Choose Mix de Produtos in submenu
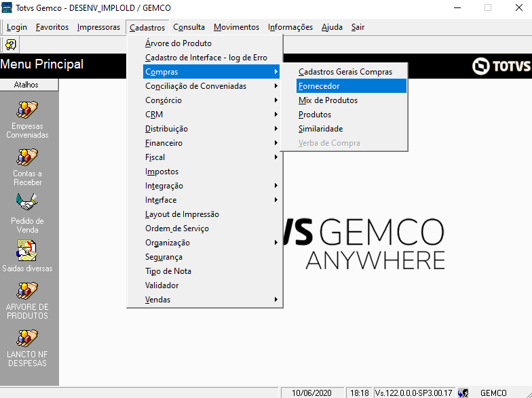This screenshot has height=398, width=532. [x=351, y=100]
